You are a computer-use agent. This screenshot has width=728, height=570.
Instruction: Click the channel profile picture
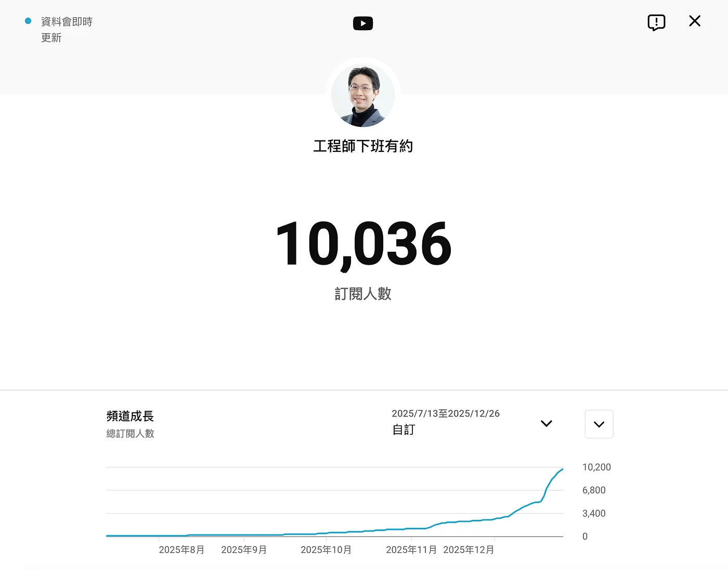tap(363, 96)
